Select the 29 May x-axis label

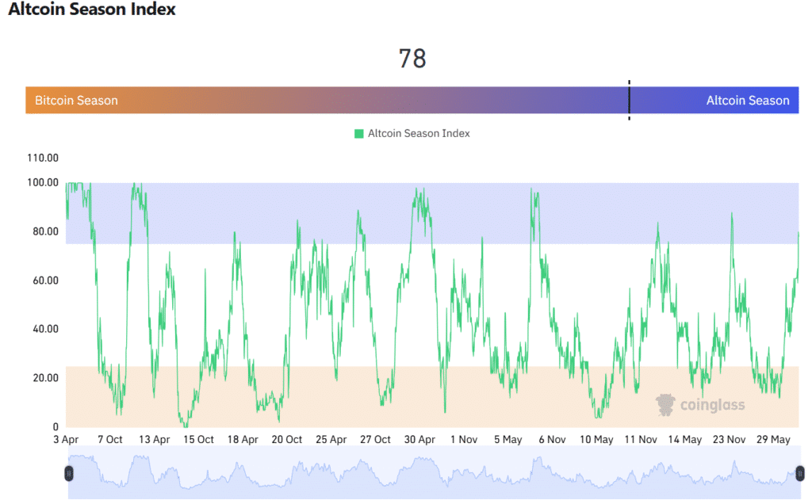coord(774,440)
